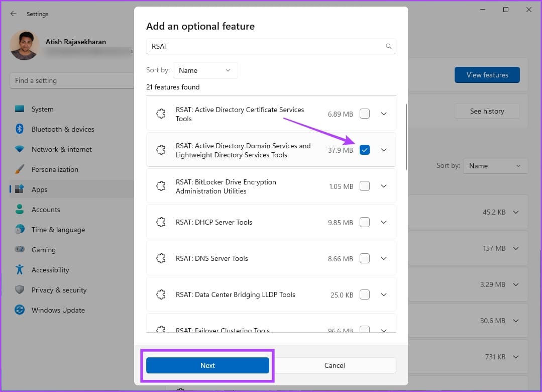Viewport: 542px width, 392px height.
Task: Uncheck RSAT: Active Directory Domain Services checkbox
Action: coord(365,150)
